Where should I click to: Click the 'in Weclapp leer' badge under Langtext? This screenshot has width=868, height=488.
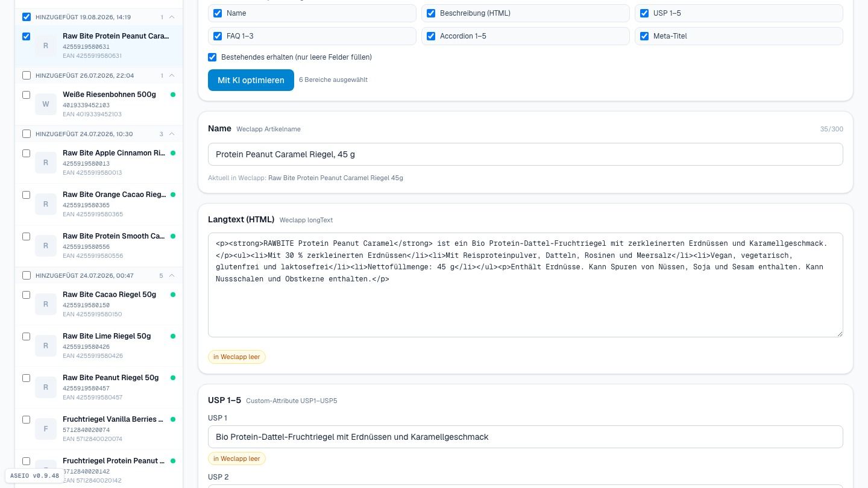point(237,357)
